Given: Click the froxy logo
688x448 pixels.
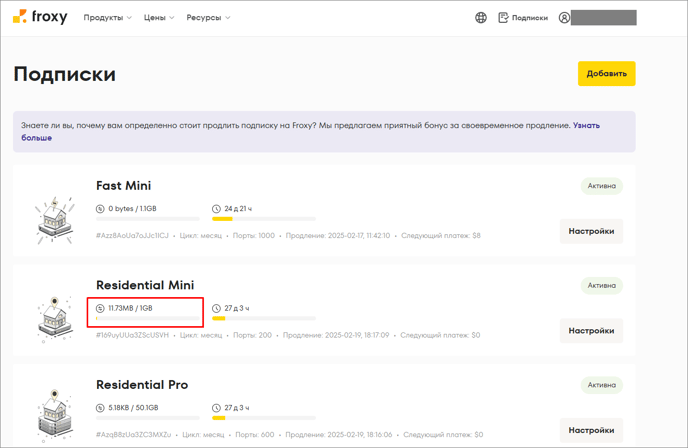Looking at the screenshot, I should (40, 17).
